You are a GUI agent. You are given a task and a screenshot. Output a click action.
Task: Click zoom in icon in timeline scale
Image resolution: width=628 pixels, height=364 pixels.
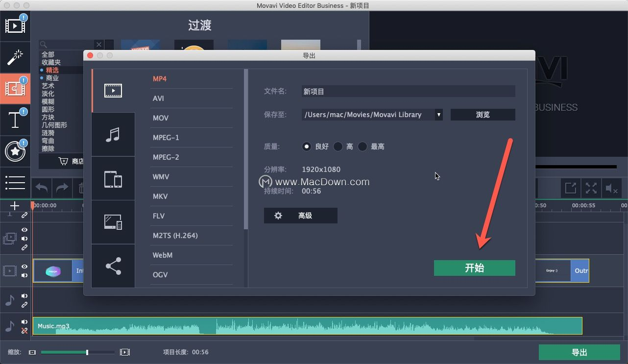point(125,352)
